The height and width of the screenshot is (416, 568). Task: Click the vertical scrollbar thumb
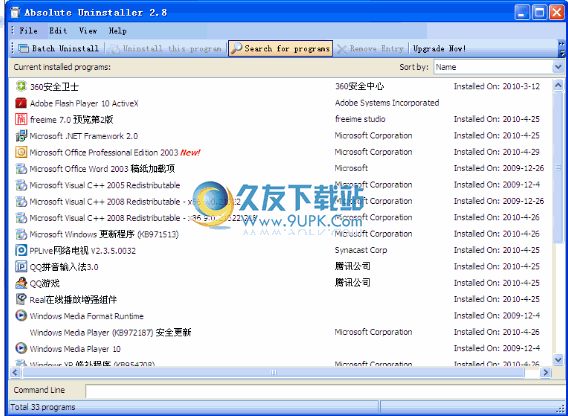558,167
